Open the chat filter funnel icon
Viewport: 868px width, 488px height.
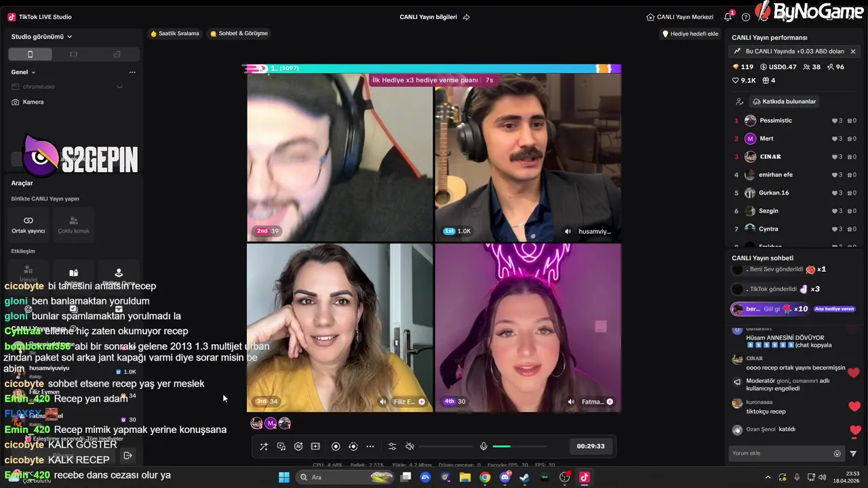click(x=853, y=453)
